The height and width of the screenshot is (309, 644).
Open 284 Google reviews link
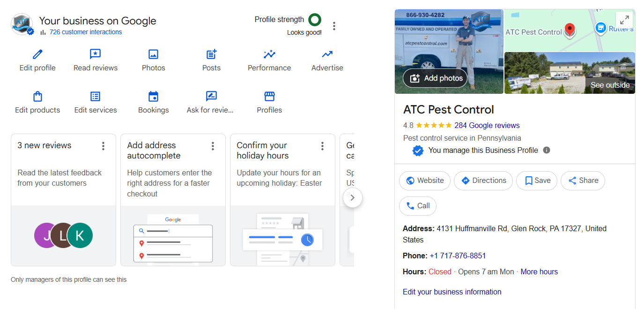click(x=487, y=125)
